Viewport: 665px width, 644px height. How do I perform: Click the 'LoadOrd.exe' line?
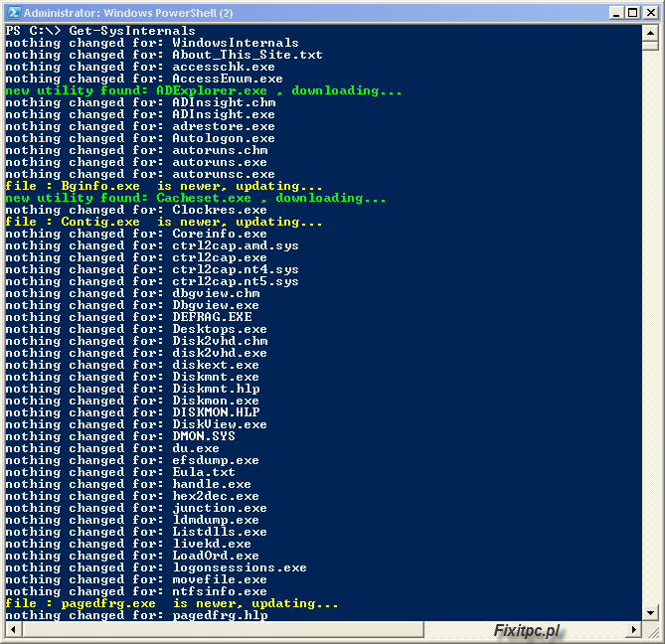click(x=132, y=556)
